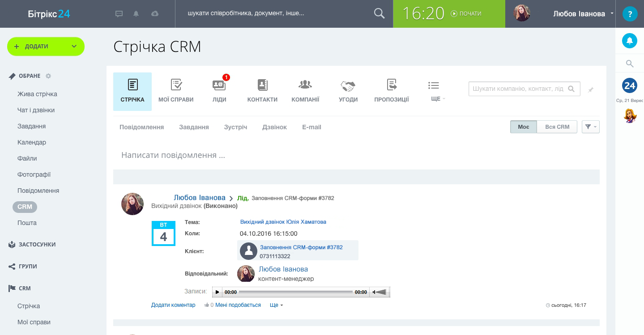This screenshot has width=644, height=335.
Task: Open user menu for Любов Іванова
Action: [x=583, y=14]
